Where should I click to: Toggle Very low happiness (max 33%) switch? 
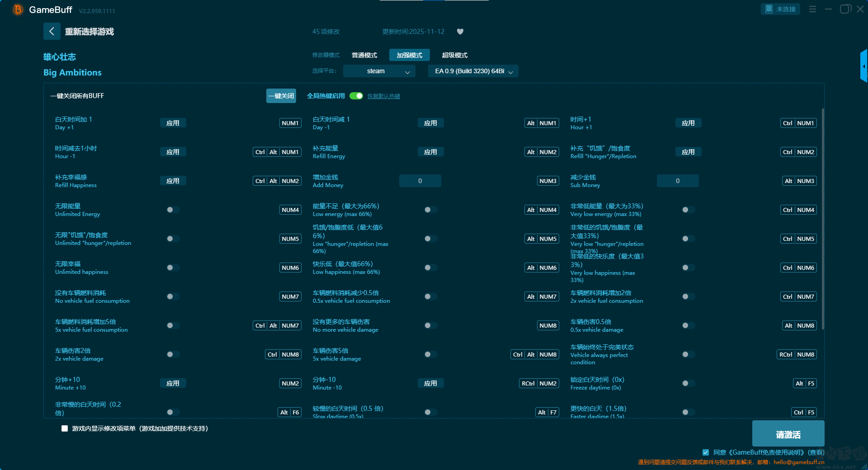(688, 268)
